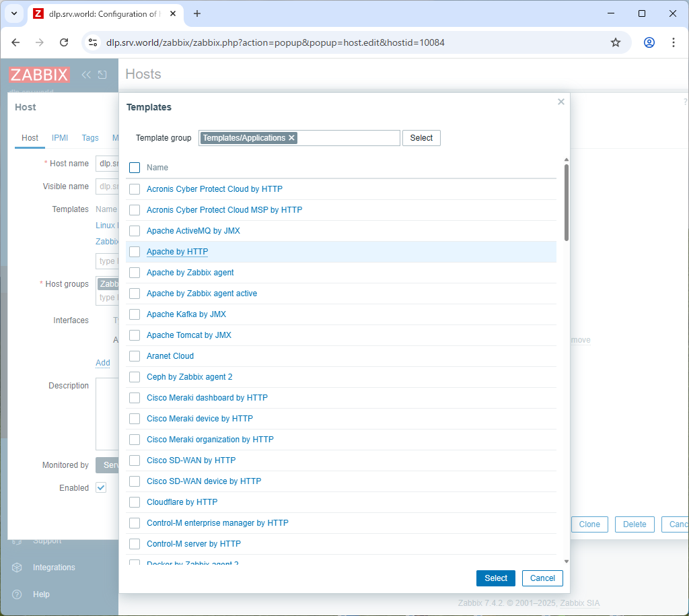The height and width of the screenshot is (616, 689).
Task: Open Integrations in the sidebar
Action: click(54, 568)
